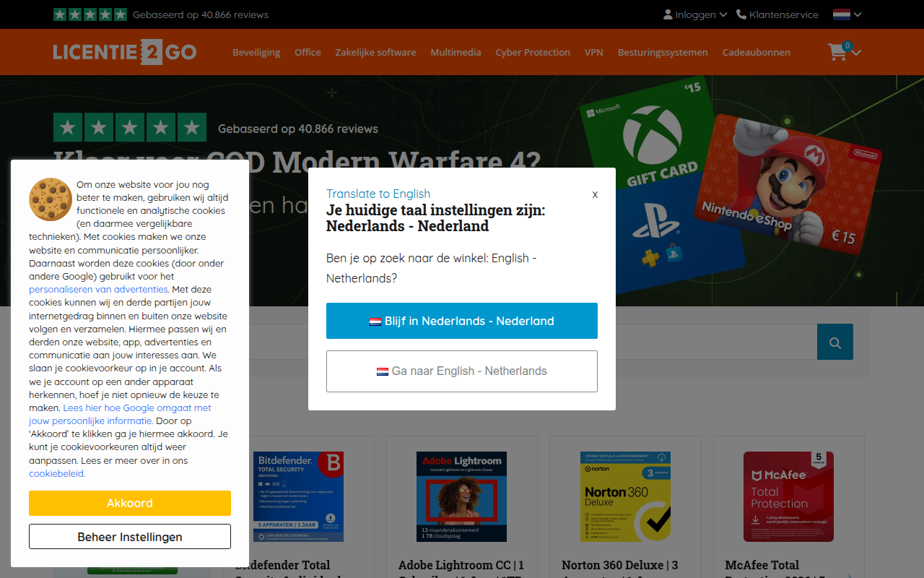This screenshot has width=924, height=578.
Task: Click Ga naar English - Netherlands button
Action: pos(462,371)
